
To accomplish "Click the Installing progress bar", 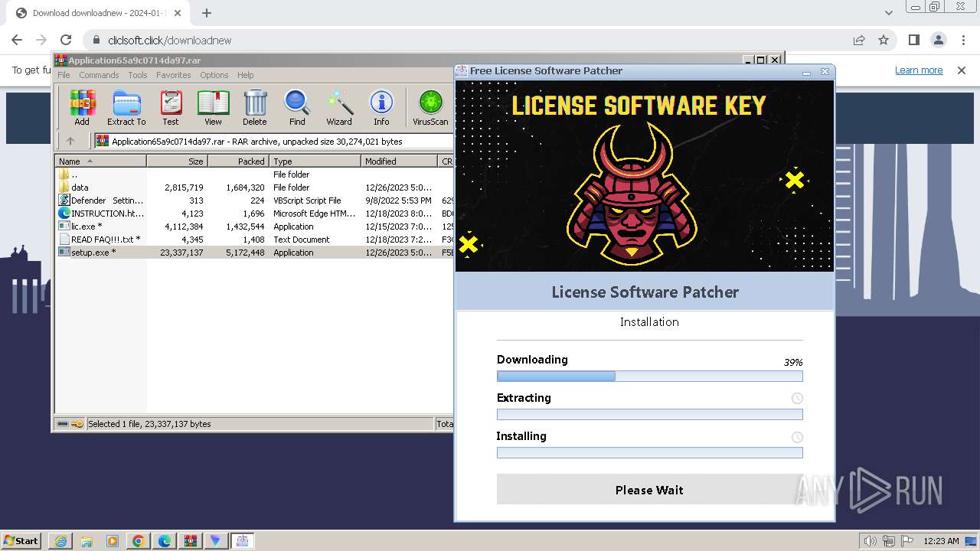I will tap(649, 452).
